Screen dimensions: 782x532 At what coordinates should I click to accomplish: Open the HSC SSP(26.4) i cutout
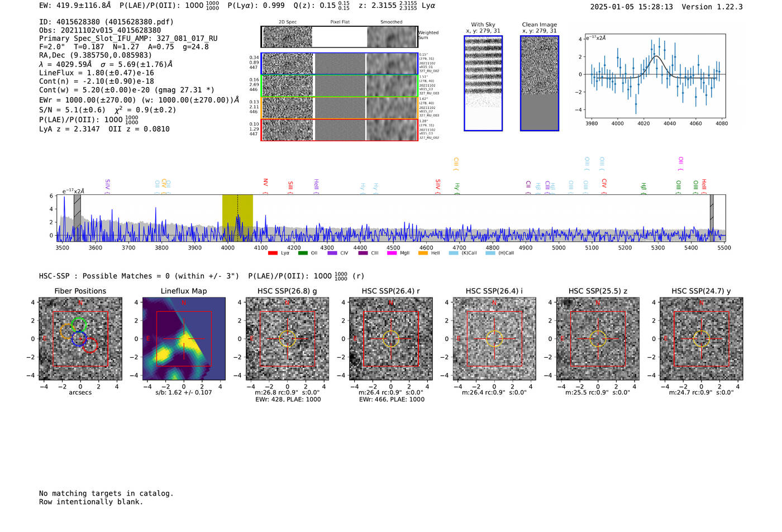[494, 338]
